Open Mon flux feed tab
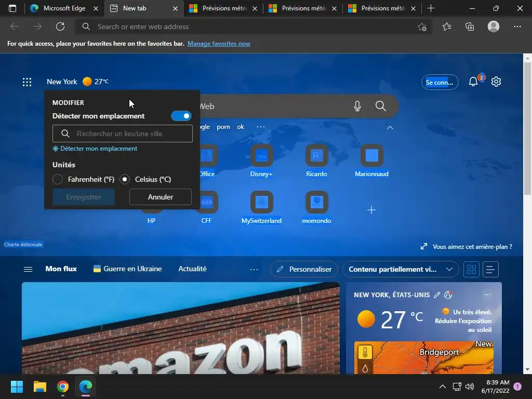This screenshot has height=399, width=532. 61,269
